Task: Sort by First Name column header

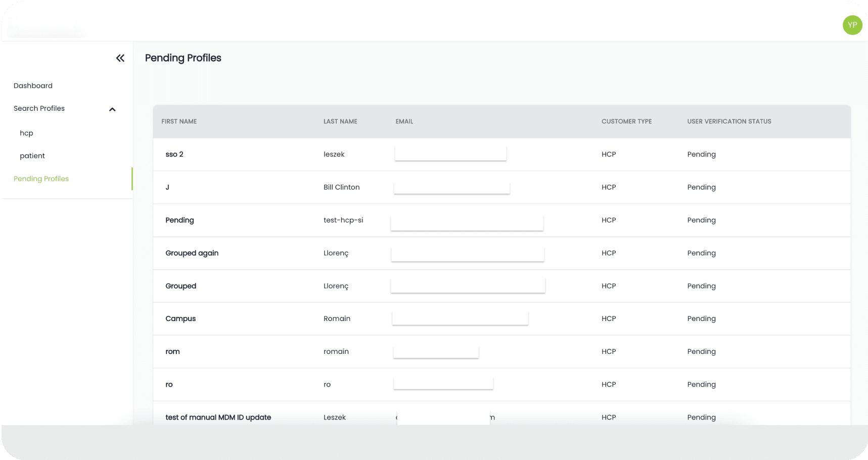Action: tap(179, 121)
